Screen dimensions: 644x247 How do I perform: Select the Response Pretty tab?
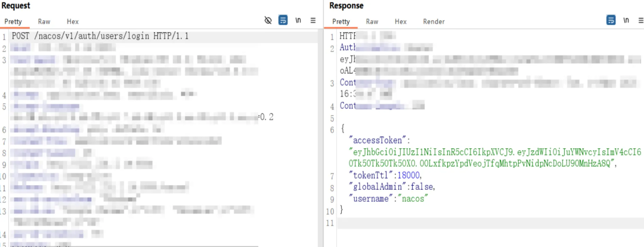coord(341,21)
